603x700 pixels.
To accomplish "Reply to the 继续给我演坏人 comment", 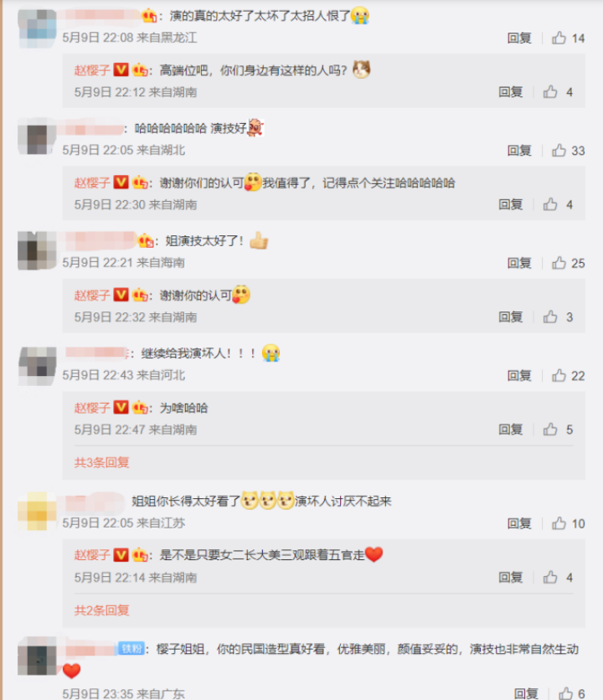I will (519, 376).
